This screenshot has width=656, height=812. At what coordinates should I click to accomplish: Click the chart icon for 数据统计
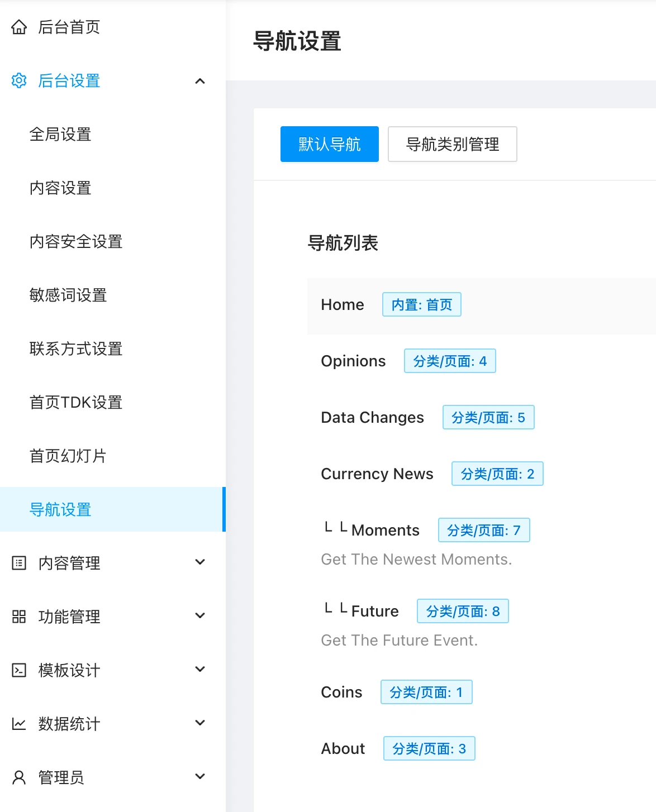[x=19, y=724]
